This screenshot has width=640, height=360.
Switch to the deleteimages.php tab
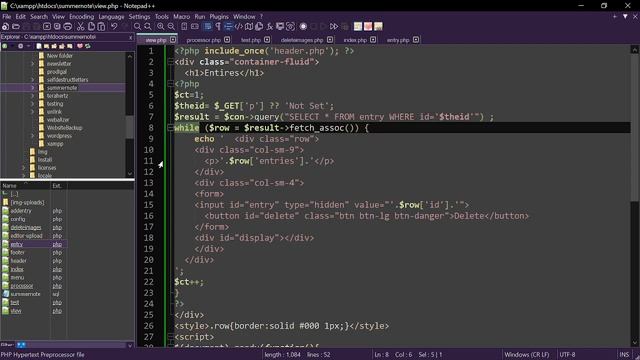302,40
